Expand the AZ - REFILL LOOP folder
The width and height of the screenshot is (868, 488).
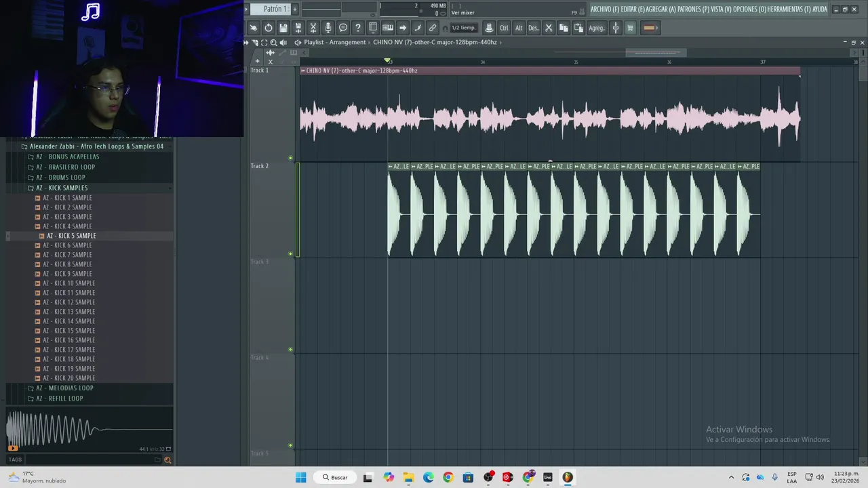pyautogui.click(x=59, y=399)
